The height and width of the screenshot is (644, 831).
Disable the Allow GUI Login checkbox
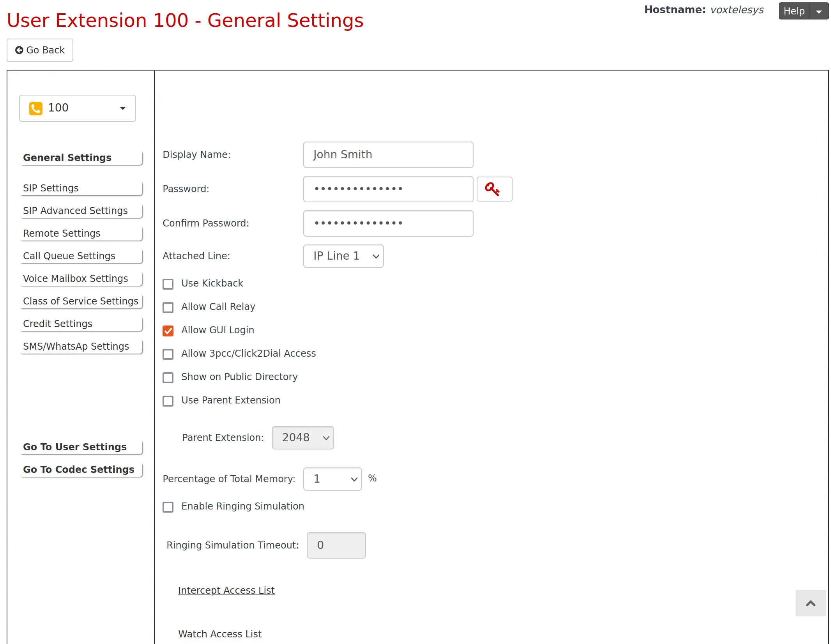tap(168, 331)
